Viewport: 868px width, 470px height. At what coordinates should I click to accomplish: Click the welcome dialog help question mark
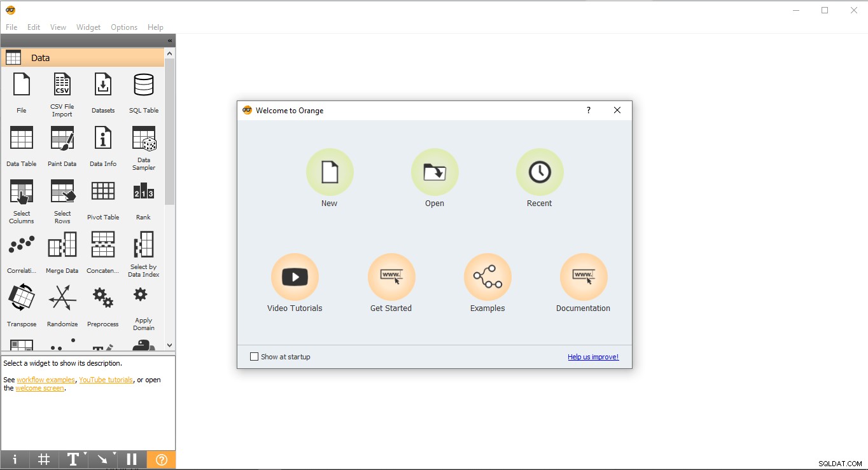tap(588, 110)
